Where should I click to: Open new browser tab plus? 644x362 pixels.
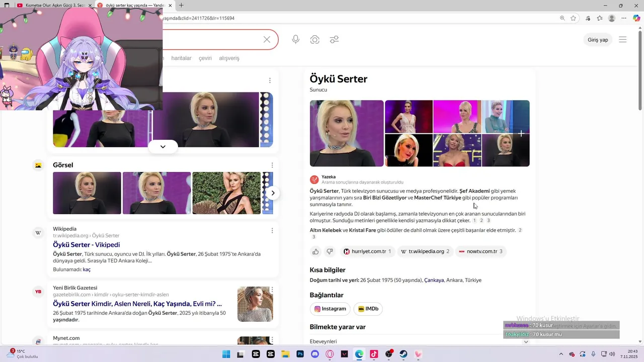(181, 6)
